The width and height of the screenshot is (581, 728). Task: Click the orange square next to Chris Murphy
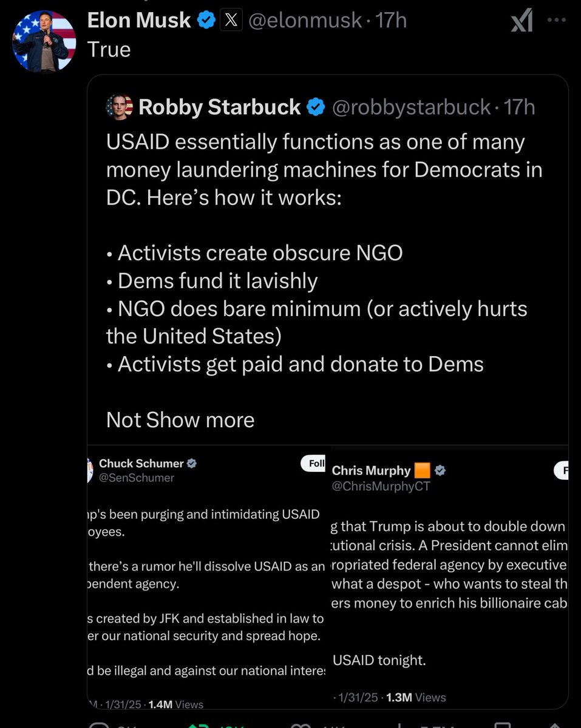tap(422, 470)
